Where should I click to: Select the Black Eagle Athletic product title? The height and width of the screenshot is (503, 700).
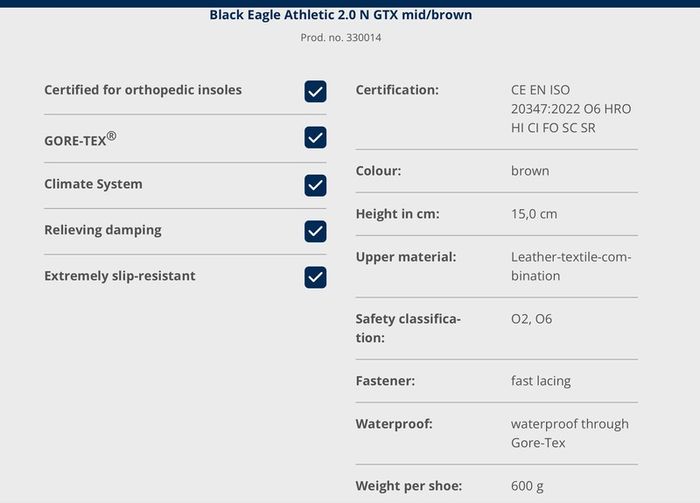click(x=341, y=15)
